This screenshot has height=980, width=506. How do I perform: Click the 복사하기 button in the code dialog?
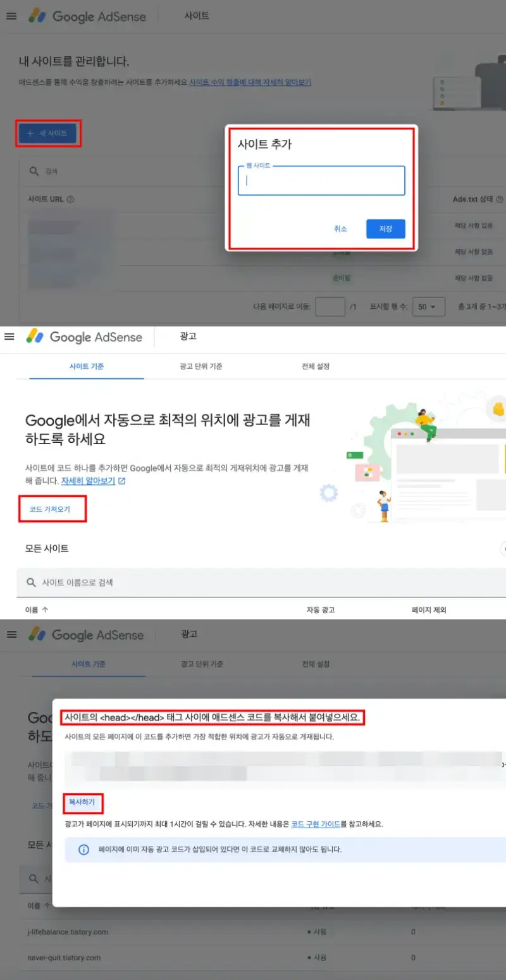coord(82,802)
